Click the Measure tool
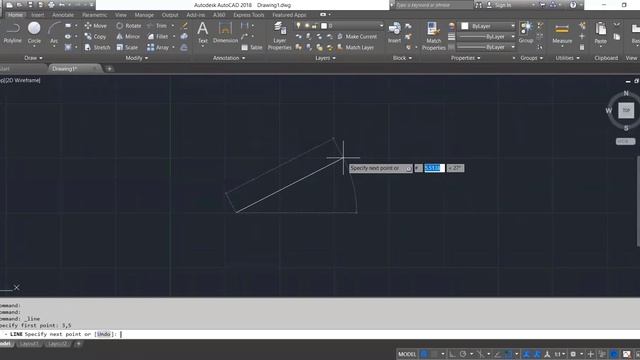 pos(562,33)
